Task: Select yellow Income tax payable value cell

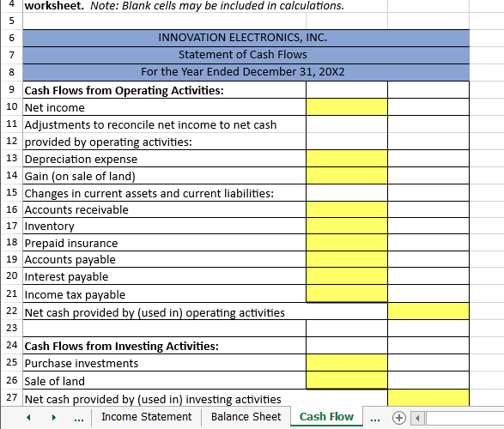Action: click(x=347, y=293)
